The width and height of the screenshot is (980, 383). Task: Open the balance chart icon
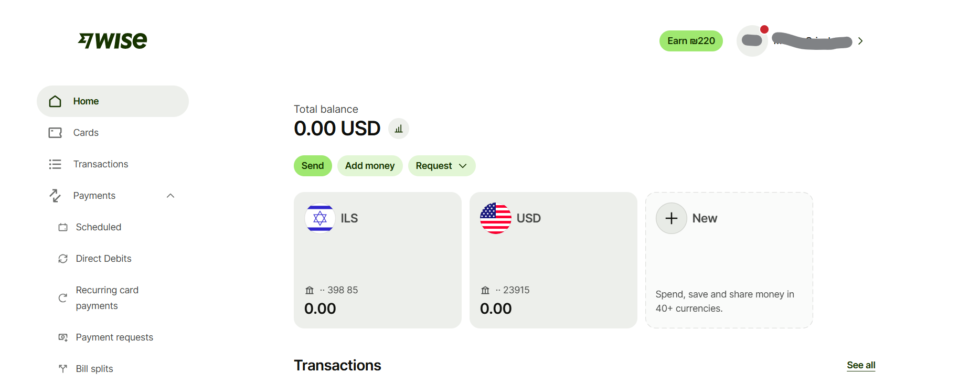[x=399, y=129]
